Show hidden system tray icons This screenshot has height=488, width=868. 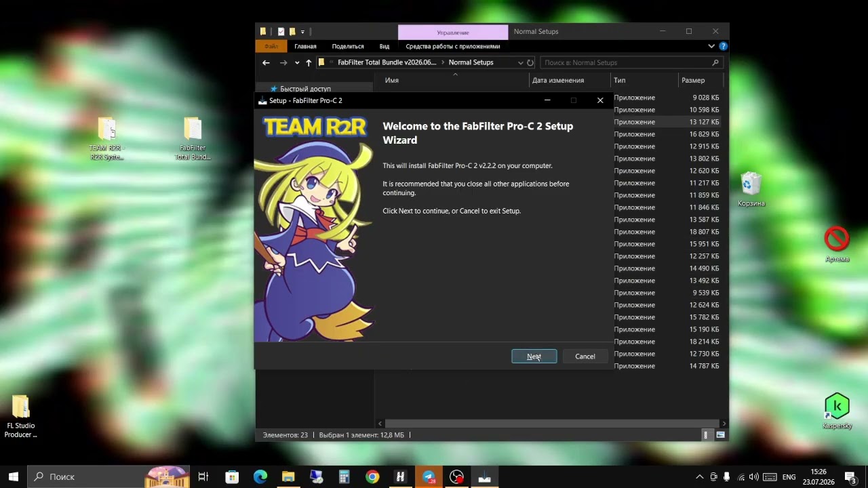pos(700,476)
